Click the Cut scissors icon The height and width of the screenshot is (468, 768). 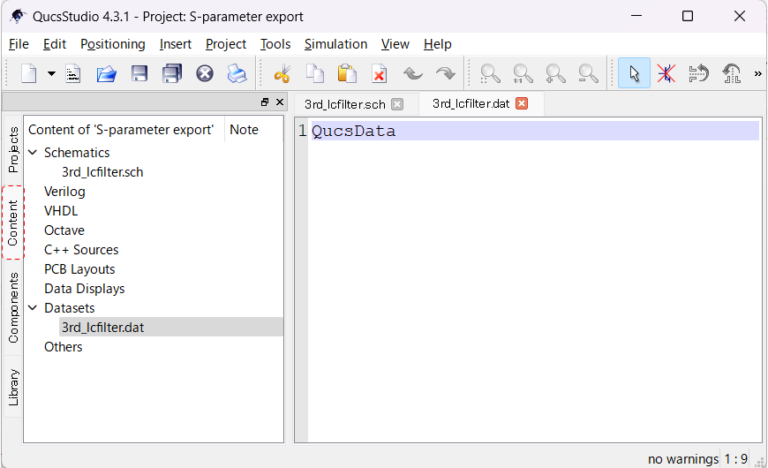click(x=282, y=74)
